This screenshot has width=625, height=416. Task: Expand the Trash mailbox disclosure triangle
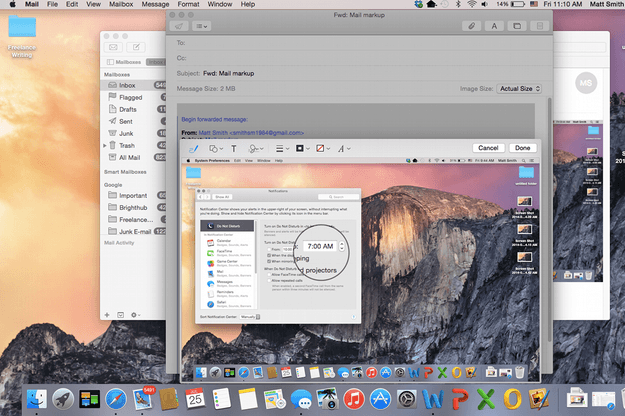coord(105,145)
